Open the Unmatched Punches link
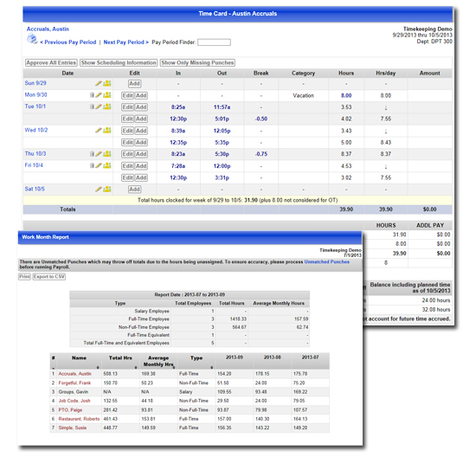Image resolution: width=476 pixels, height=476 pixels. point(327,261)
